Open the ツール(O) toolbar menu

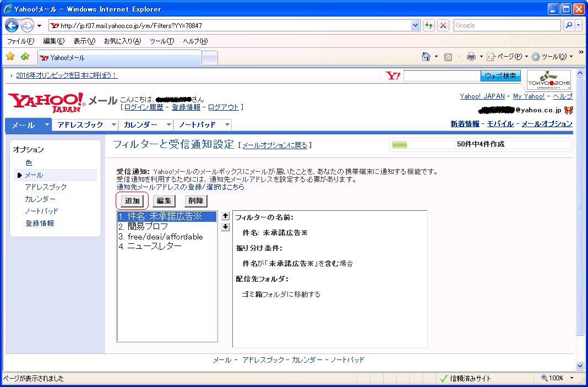(552, 57)
